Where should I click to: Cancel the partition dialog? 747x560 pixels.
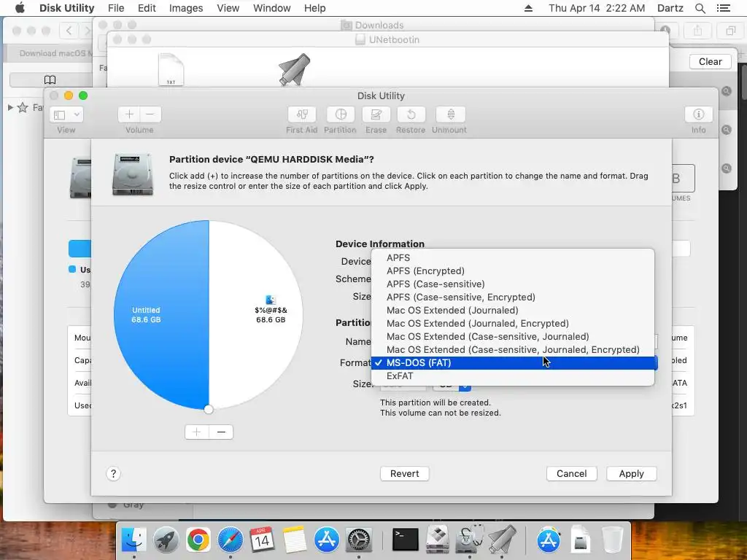pyautogui.click(x=572, y=474)
